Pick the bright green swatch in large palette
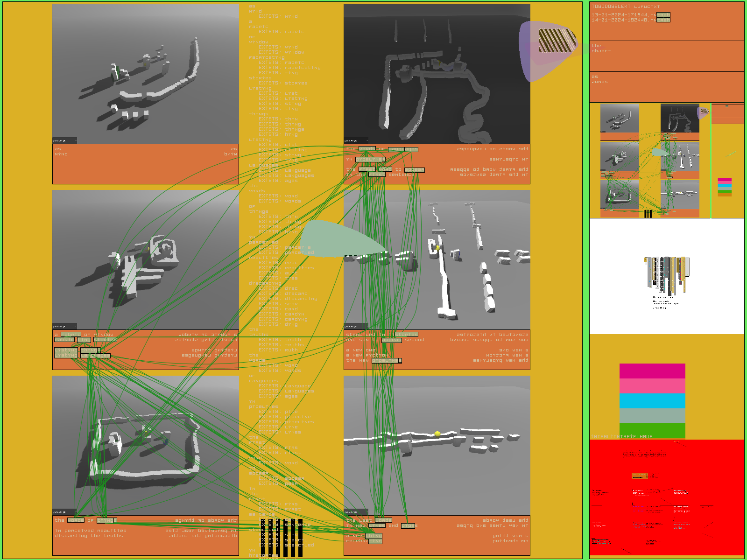The height and width of the screenshot is (560, 747). coord(652,430)
